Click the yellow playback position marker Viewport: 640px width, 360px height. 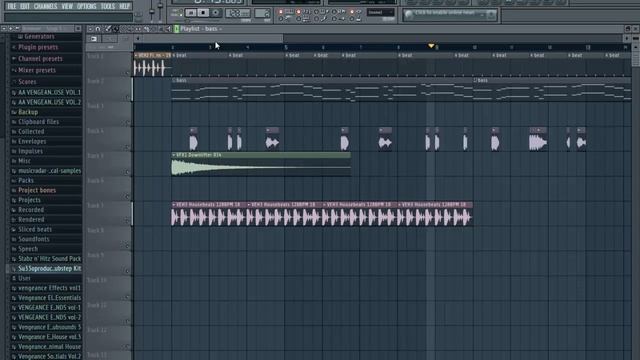tap(431, 46)
